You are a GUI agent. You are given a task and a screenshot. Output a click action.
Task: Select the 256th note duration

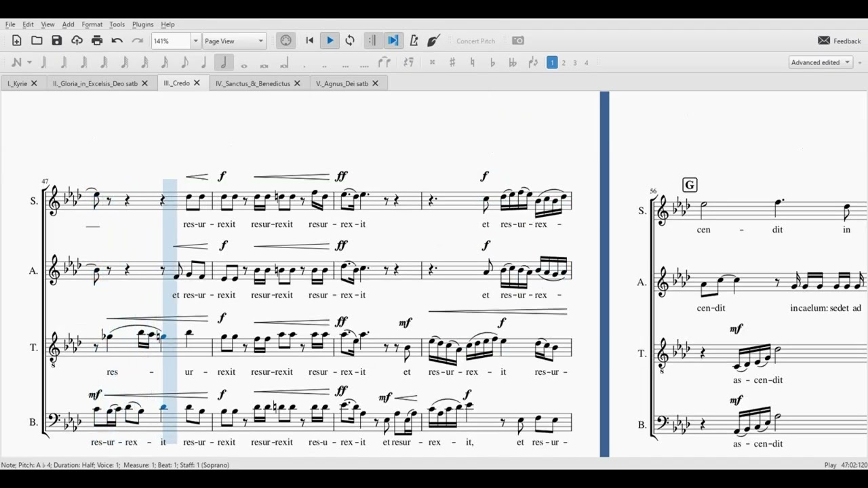[83, 62]
